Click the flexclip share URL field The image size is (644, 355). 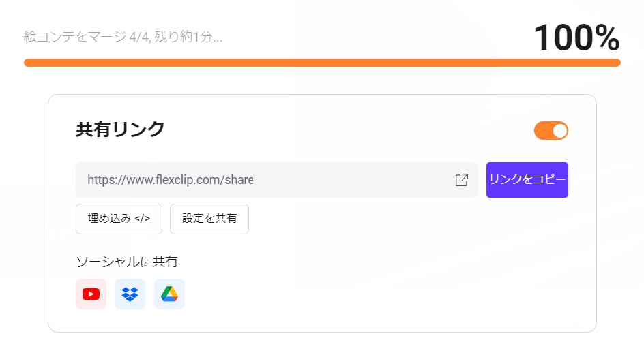tap(277, 180)
